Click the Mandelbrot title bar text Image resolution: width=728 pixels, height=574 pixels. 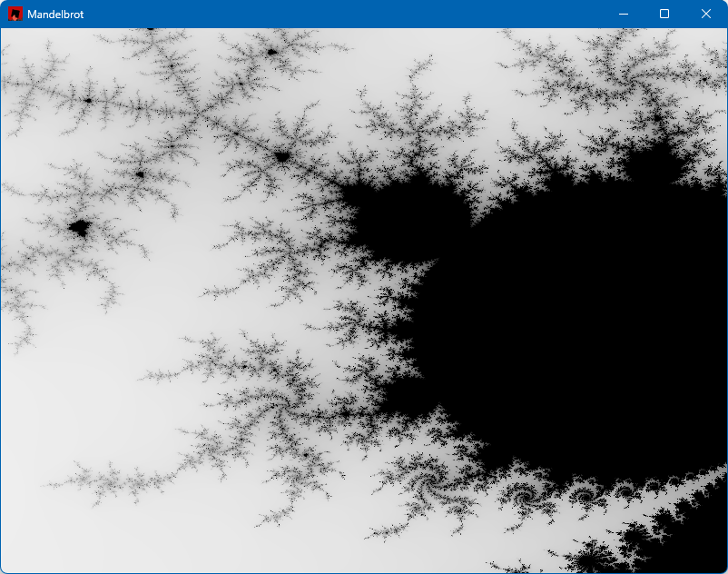tap(55, 15)
